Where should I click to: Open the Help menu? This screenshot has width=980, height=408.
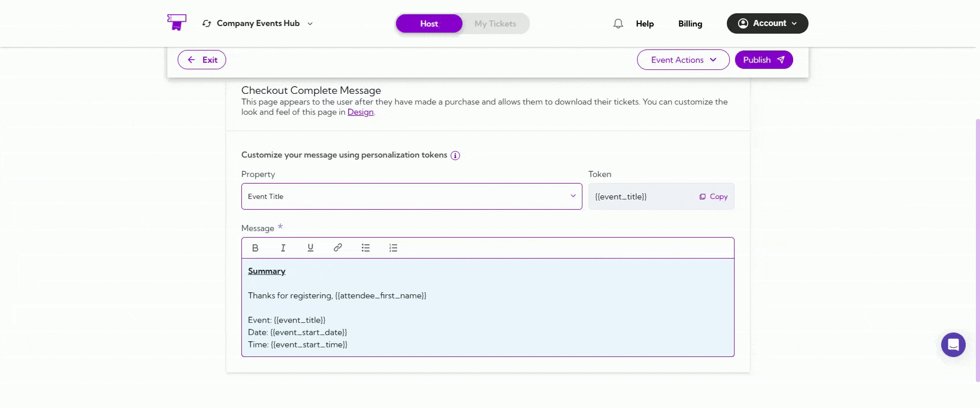pyautogui.click(x=645, y=23)
